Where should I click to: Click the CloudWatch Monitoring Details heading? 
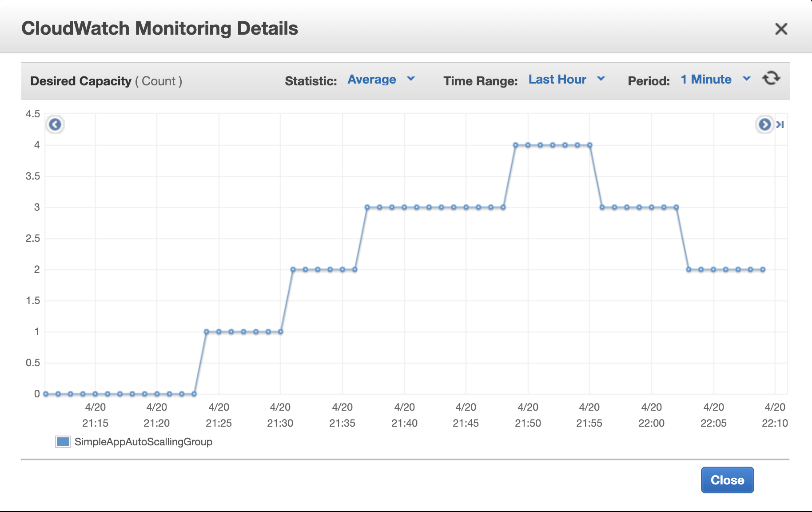click(x=160, y=28)
